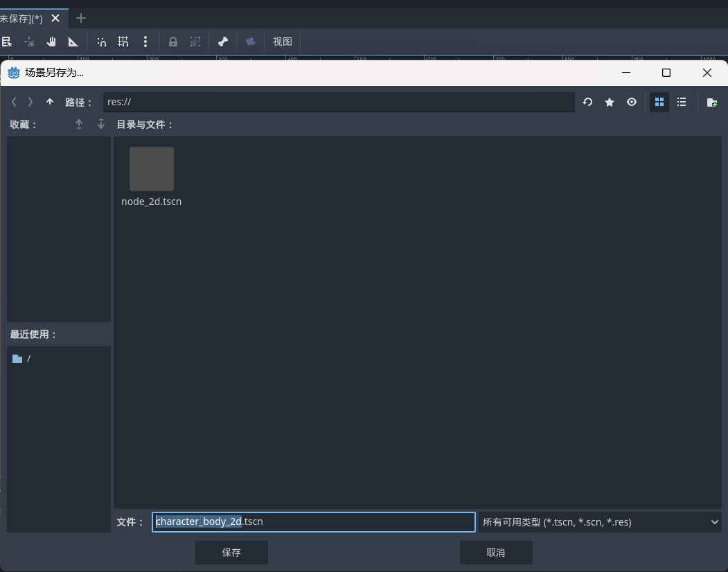Screen dimensions: 728x572
Task: Open skeleton bone options in toolbar
Action: pyautogui.click(x=223, y=42)
